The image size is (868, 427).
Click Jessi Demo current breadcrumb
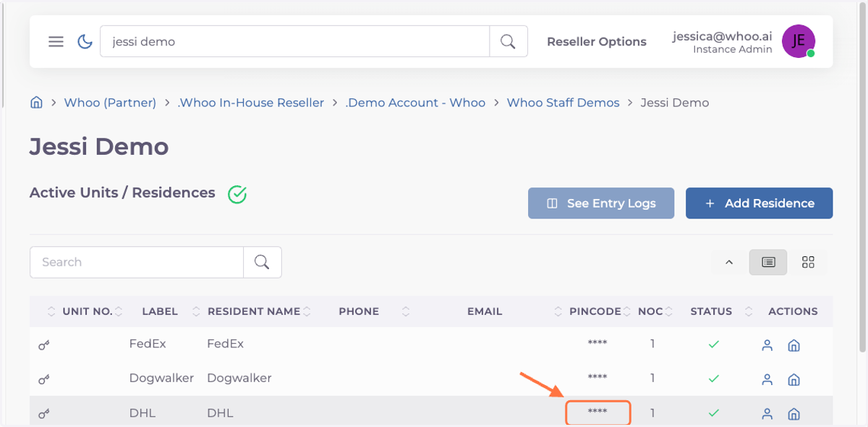coord(675,103)
